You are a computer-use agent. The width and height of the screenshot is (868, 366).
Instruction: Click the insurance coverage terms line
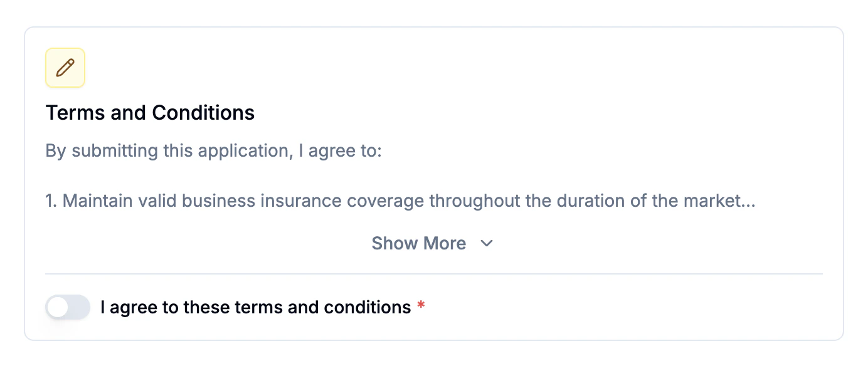(400, 201)
